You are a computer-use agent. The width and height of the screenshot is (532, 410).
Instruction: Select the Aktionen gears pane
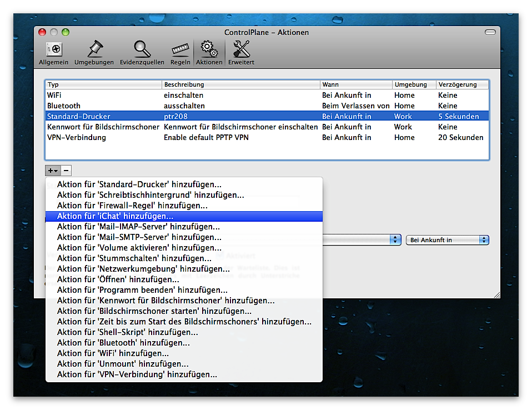[209, 53]
